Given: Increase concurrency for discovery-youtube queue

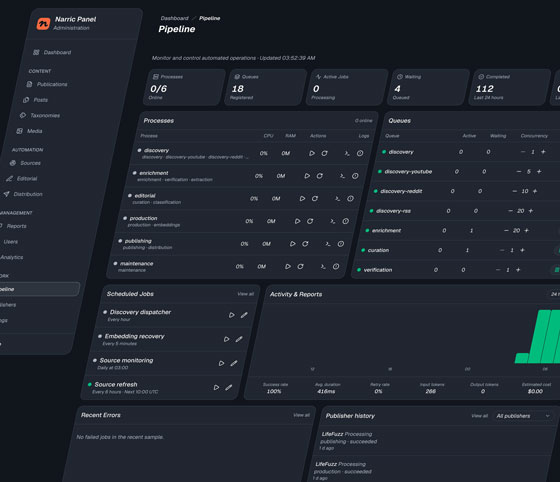Looking at the screenshot, I should (x=539, y=171).
